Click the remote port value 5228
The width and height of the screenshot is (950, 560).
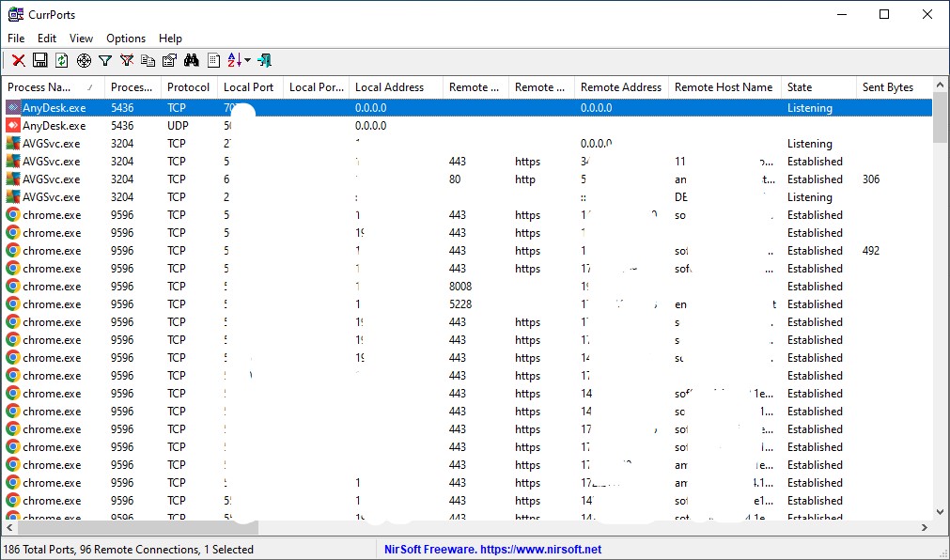click(x=460, y=304)
